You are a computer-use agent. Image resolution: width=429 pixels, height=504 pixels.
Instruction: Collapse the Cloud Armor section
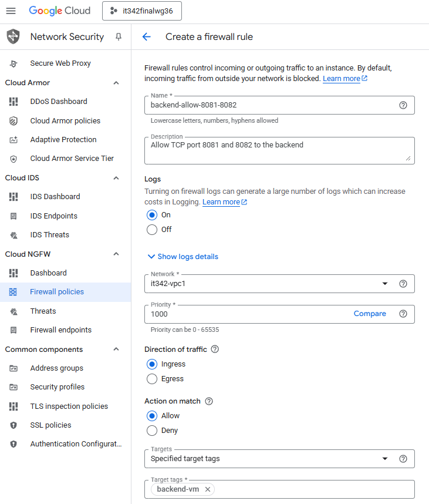coord(116,83)
